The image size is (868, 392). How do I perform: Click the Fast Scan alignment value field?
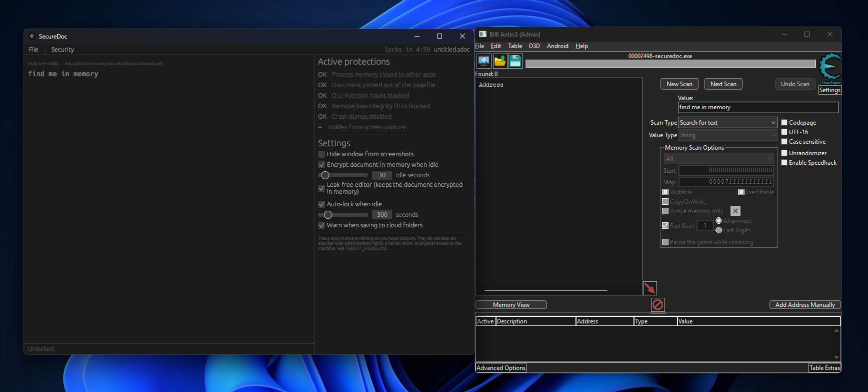click(705, 226)
